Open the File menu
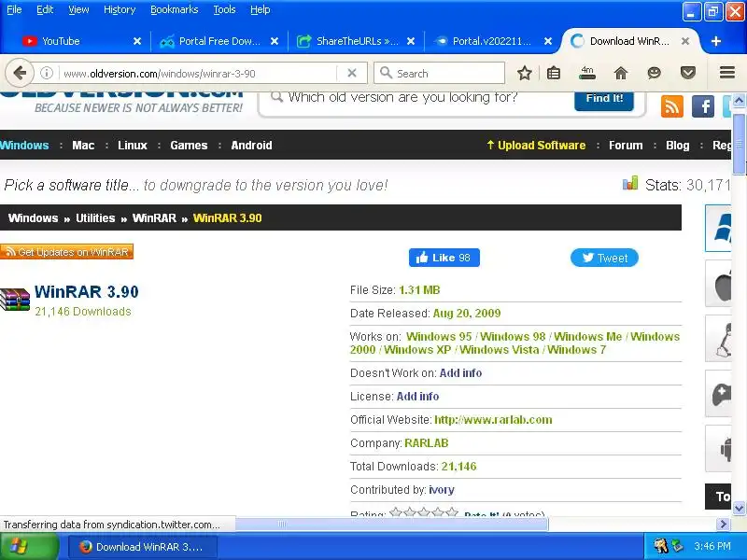 pos(14,9)
